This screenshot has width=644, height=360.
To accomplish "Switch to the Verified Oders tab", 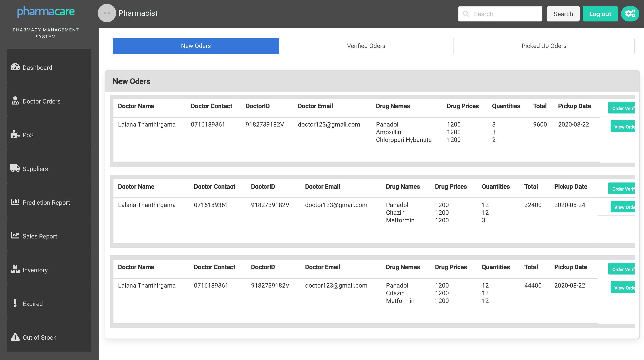I will [366, 46].
